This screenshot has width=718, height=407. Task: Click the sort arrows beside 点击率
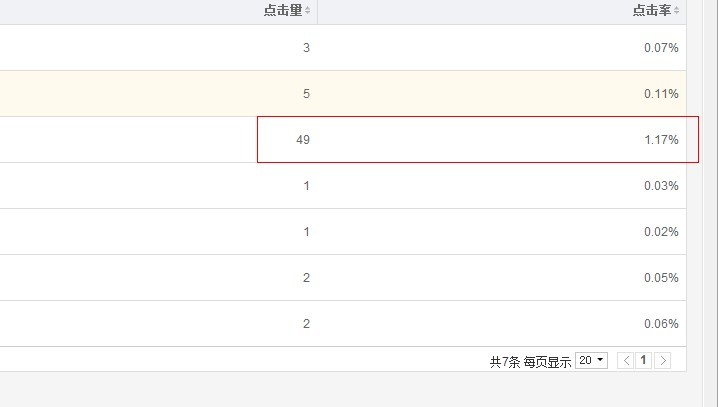677,10
